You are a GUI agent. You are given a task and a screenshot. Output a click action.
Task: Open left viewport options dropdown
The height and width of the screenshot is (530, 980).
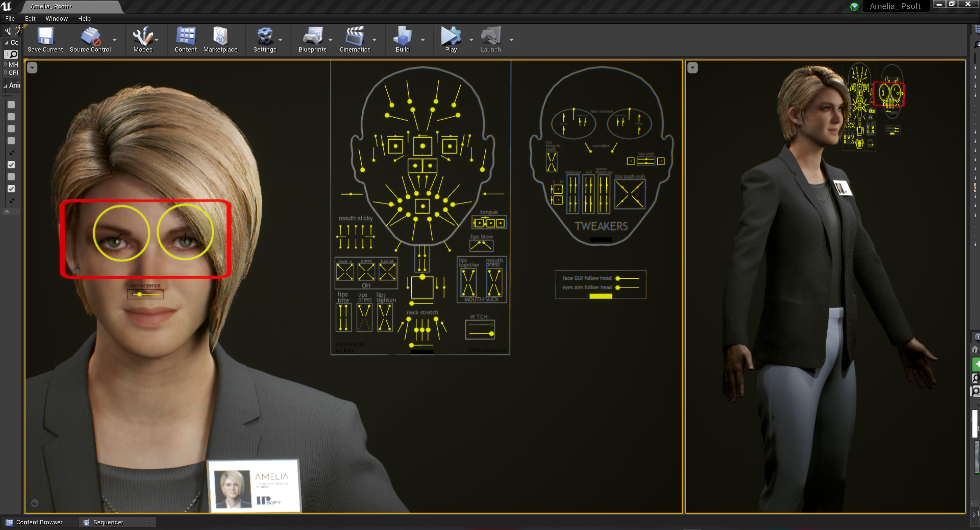tap(32, 68)
